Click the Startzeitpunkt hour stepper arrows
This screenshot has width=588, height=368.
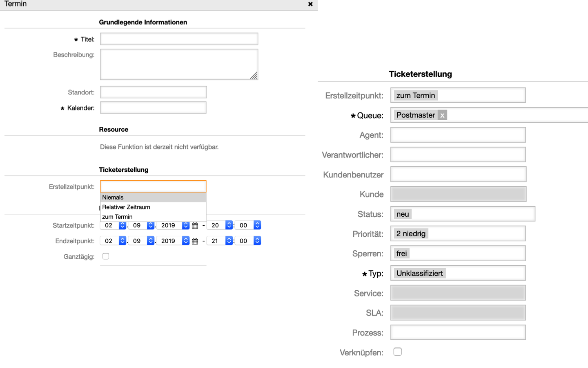click(x=229, y=225)
